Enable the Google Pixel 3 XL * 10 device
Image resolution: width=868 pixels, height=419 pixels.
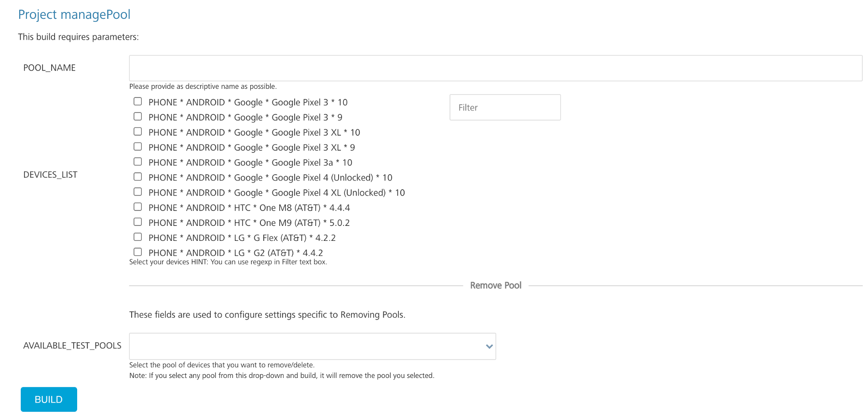tap(137, 131)
